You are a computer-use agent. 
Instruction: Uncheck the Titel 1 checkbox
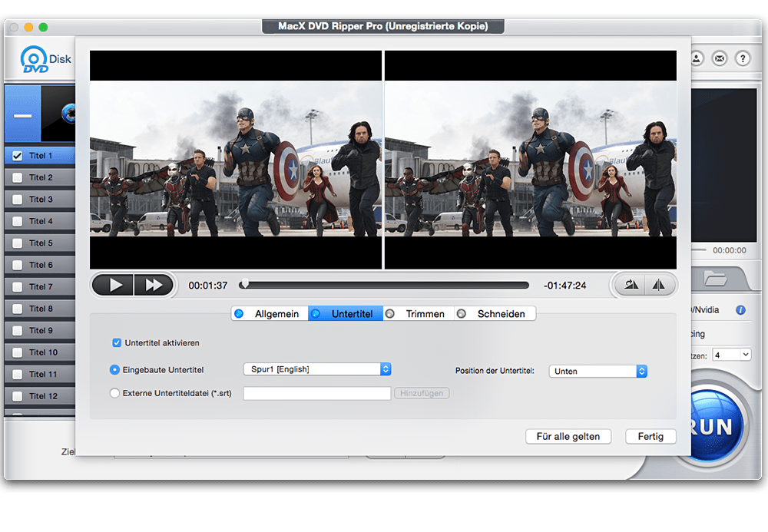[17, 155]
